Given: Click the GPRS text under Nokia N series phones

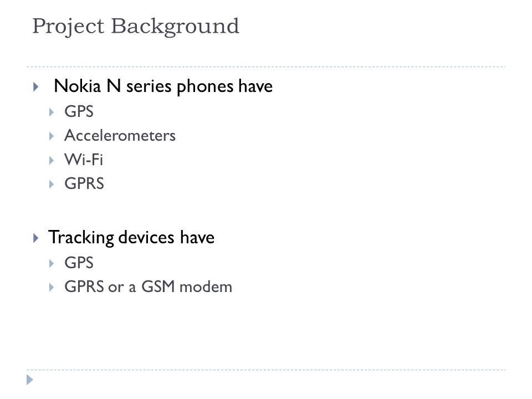Looking at the screenshot, I should click(84, 183).
